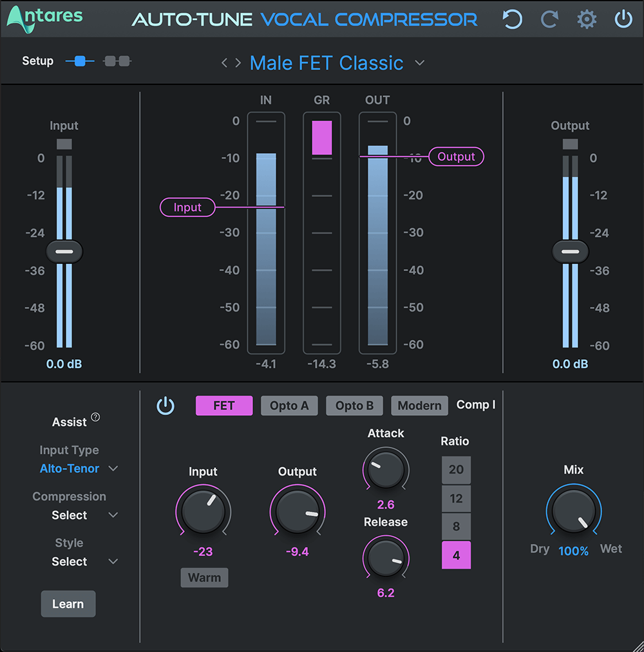This screenshot has width=644, height=652.
Task: Redo the last change
Action: point(549,19)
